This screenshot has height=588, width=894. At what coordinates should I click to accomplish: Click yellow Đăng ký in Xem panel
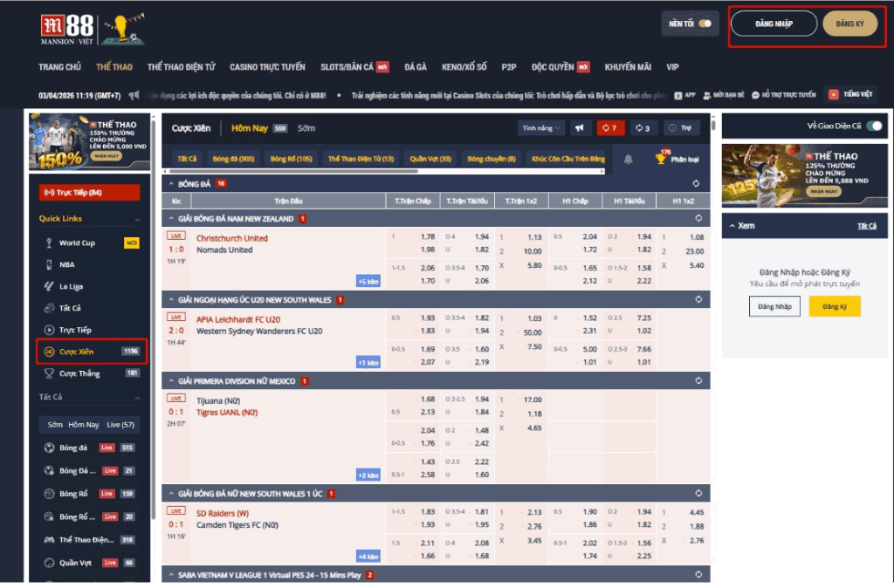point(835,306)
